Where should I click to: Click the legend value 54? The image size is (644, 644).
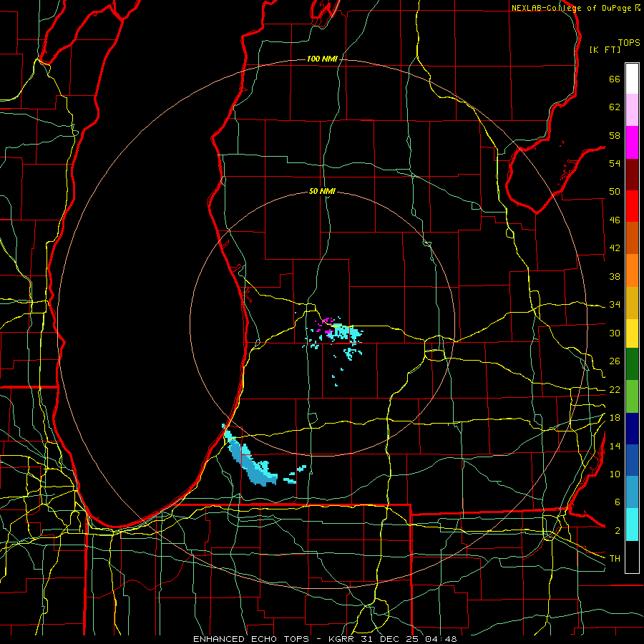615,163
